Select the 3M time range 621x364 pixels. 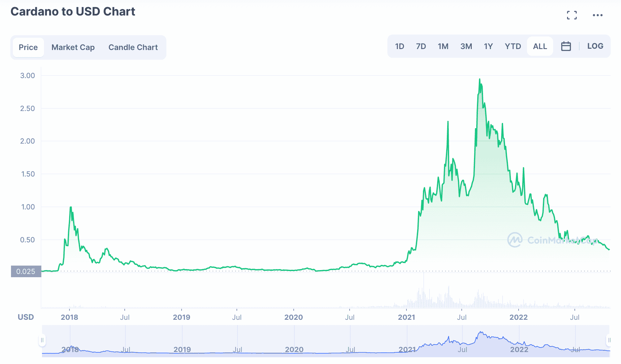tap(466, 46)
